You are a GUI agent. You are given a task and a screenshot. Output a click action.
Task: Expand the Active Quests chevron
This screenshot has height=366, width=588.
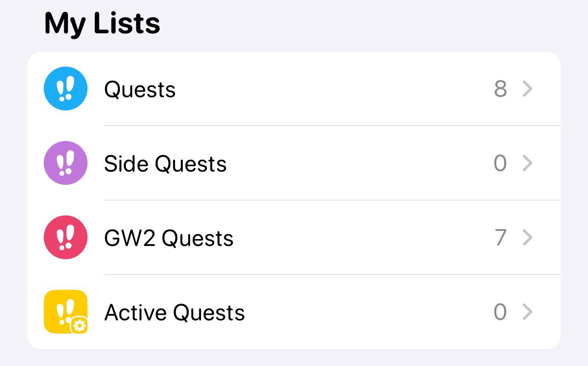(x=527, y=312)
